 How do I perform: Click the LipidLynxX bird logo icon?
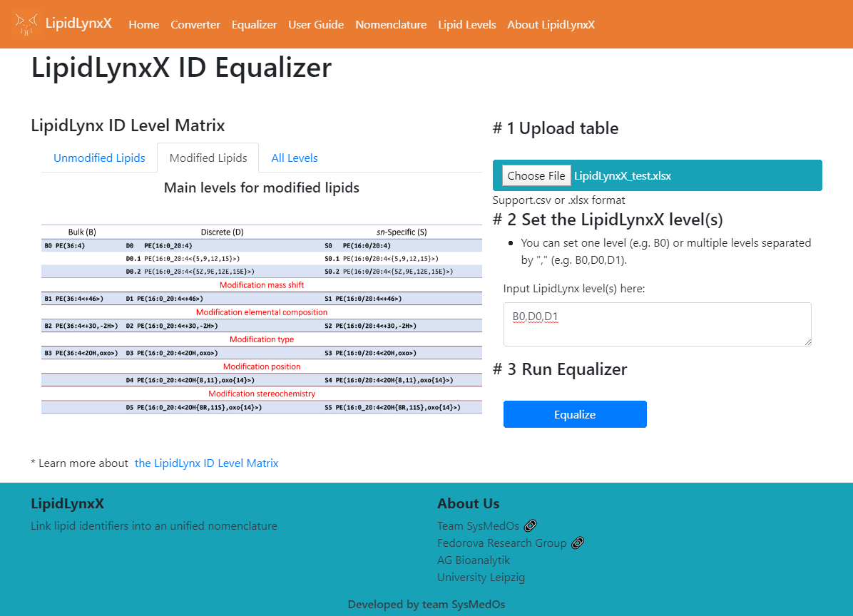click(x=27, y=23)
